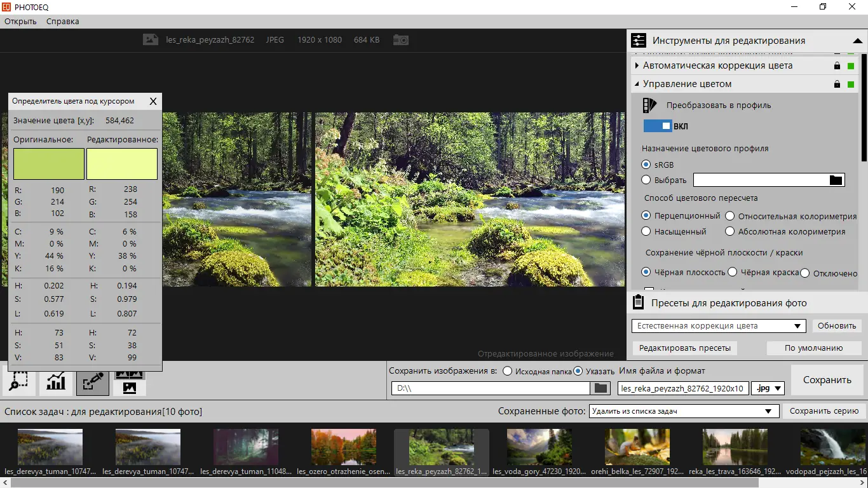Screen dimensions: 868x488
Task: Browse for the save destination folder
Action: click(600, 388)
